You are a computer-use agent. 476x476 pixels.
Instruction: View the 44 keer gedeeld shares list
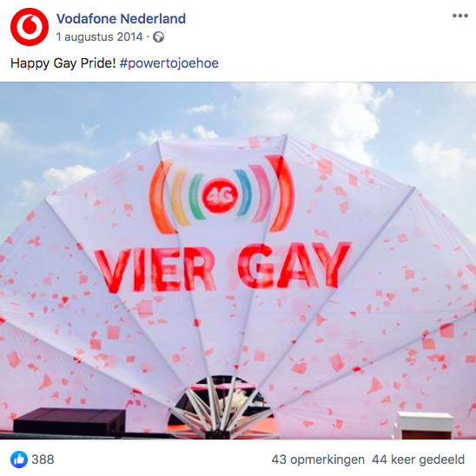coord(419,459)
